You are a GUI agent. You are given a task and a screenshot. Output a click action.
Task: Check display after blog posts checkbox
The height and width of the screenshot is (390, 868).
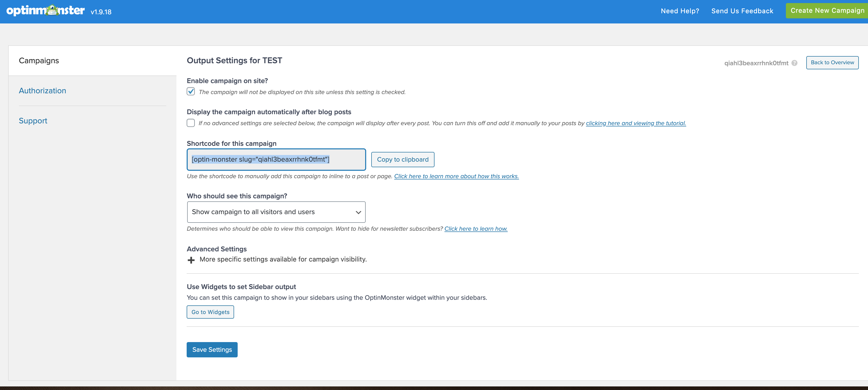(191, 123)
